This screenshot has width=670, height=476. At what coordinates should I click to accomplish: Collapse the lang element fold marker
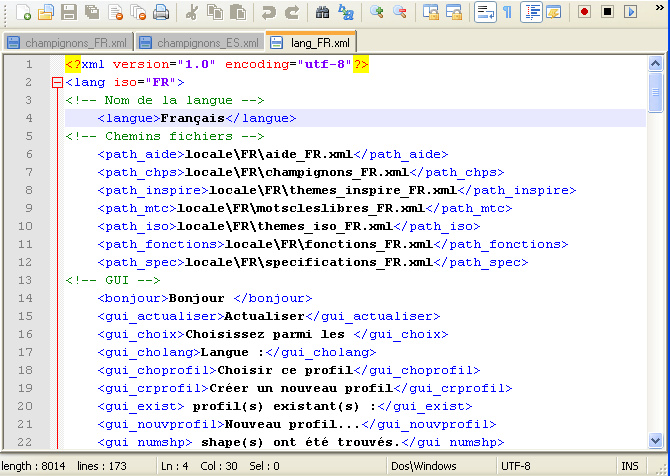[57, 82]
